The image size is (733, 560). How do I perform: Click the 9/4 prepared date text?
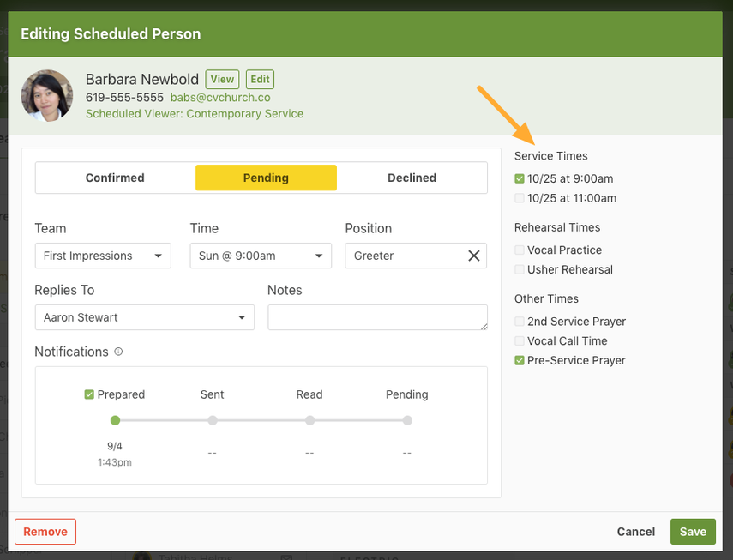click(x=115, y=446)
